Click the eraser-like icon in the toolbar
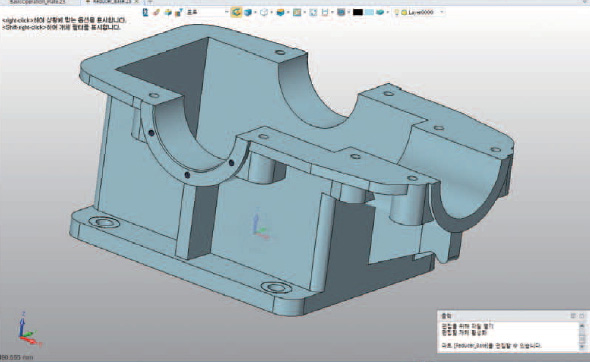The height and width of the screenshot is (362, 590). [x=156, y=12]
